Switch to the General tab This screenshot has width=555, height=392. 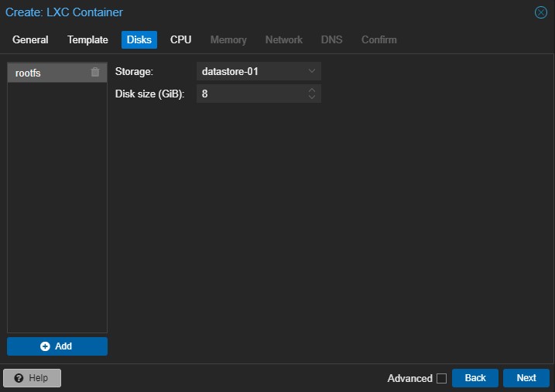click(30, 39)
